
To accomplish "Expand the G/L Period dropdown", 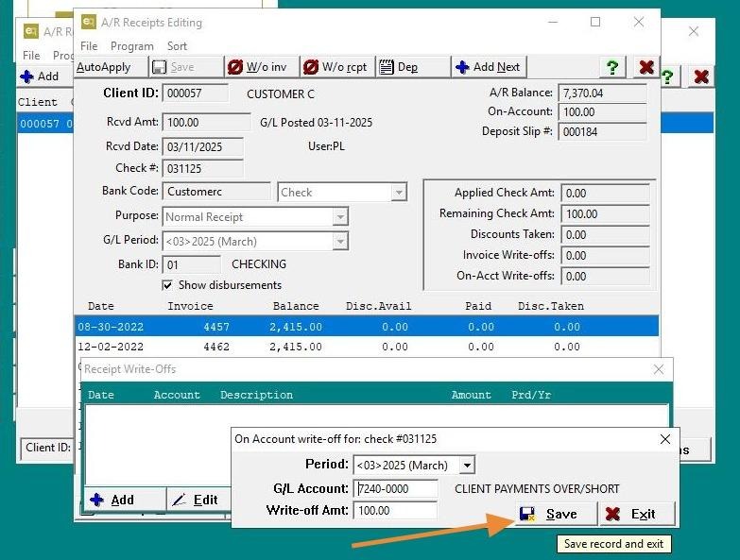I will [340, 242].
